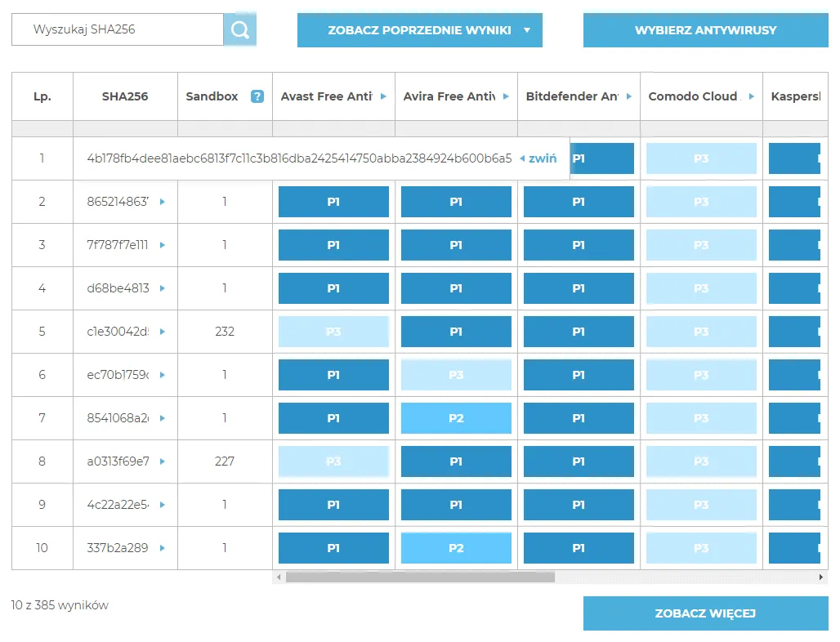Click the horizontal table scrollbar thumb
Screen dimensions: 840x642
pos(420,577)
